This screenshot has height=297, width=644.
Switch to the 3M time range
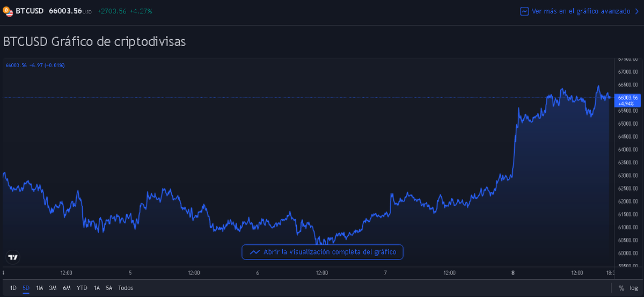pos(53,288)
